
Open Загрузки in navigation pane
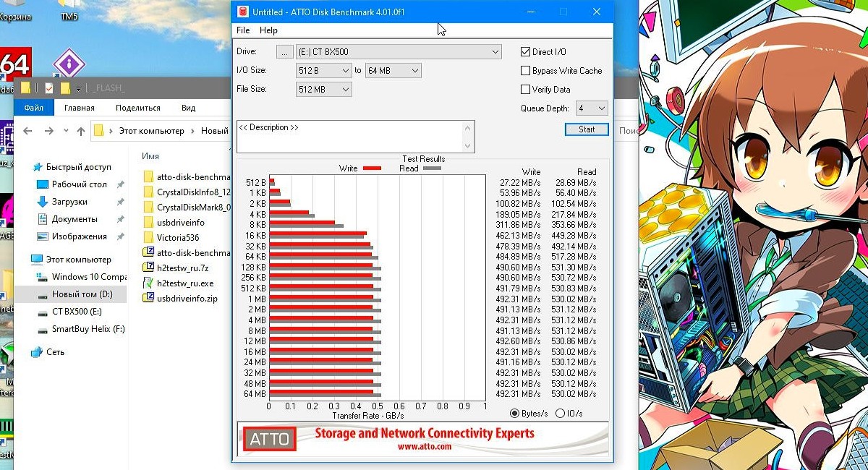[69, 202]
